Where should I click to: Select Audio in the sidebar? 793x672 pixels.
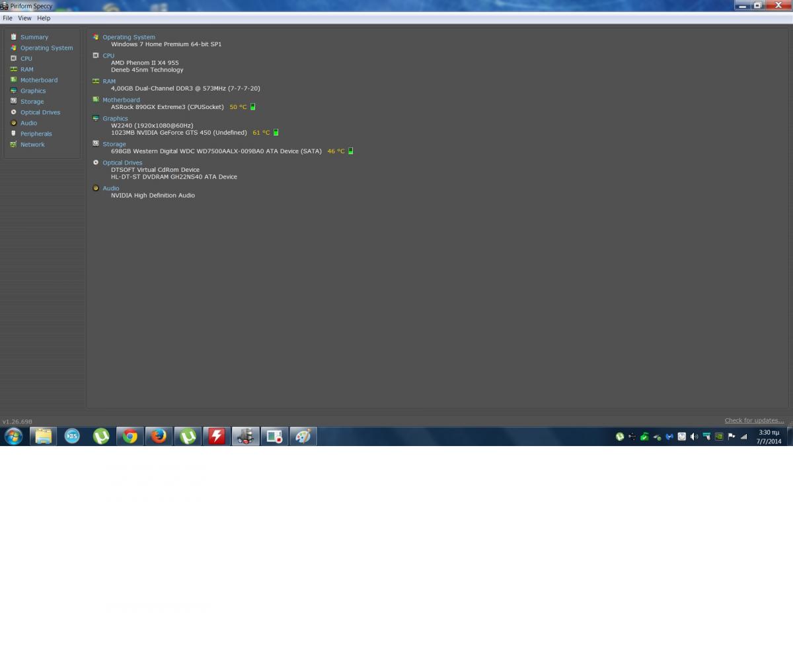(x=28, y=123)
